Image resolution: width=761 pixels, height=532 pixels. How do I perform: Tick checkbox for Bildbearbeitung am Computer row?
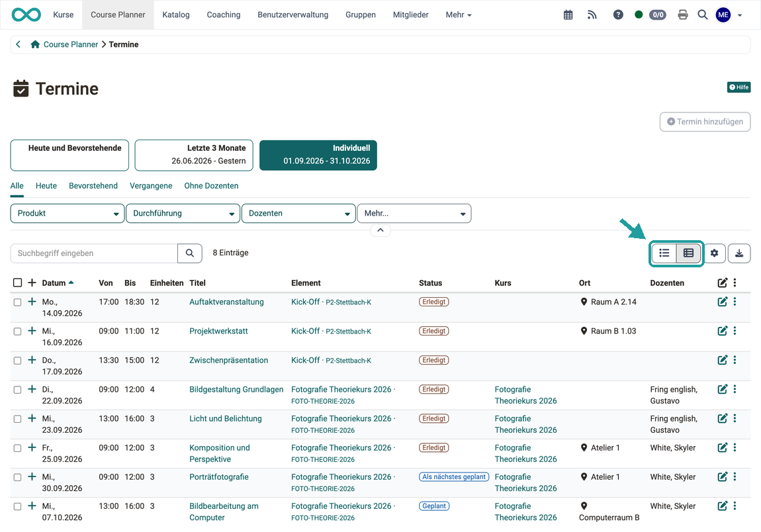[x=17, y=506]
